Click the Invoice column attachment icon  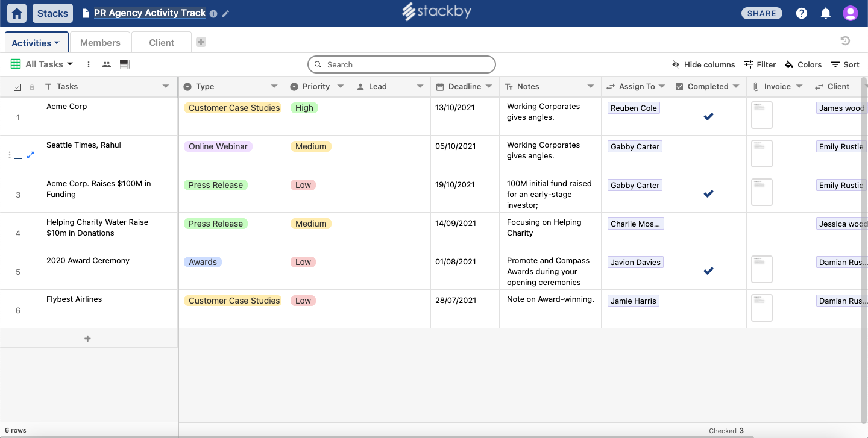(x=756, y=87)
